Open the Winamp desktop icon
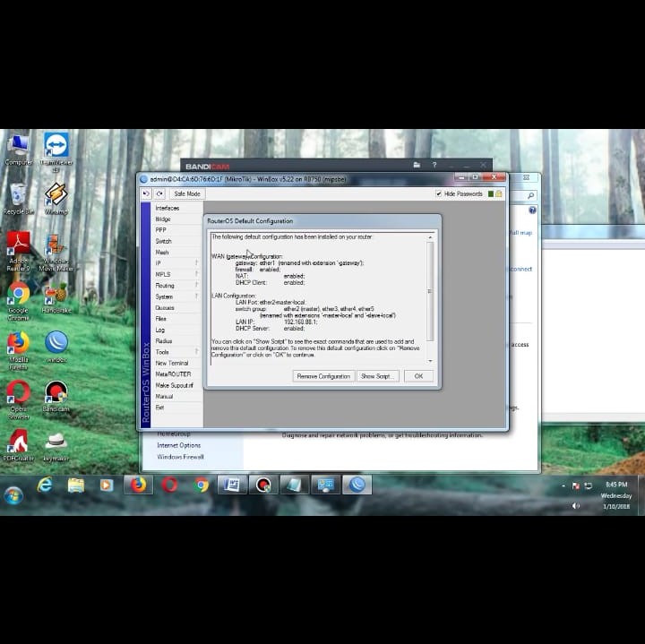Image resolution: width=645 pixels, height=644 pixels. pos(56,200)
